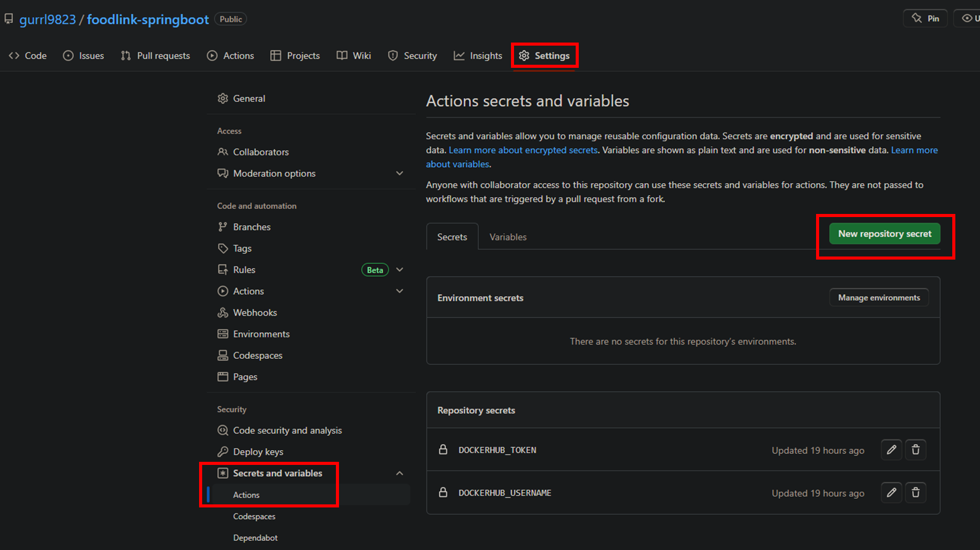The width and height of the screenshot is (980, 550).
Task: Click the Collaborators people icon
Action: point(223,152)
